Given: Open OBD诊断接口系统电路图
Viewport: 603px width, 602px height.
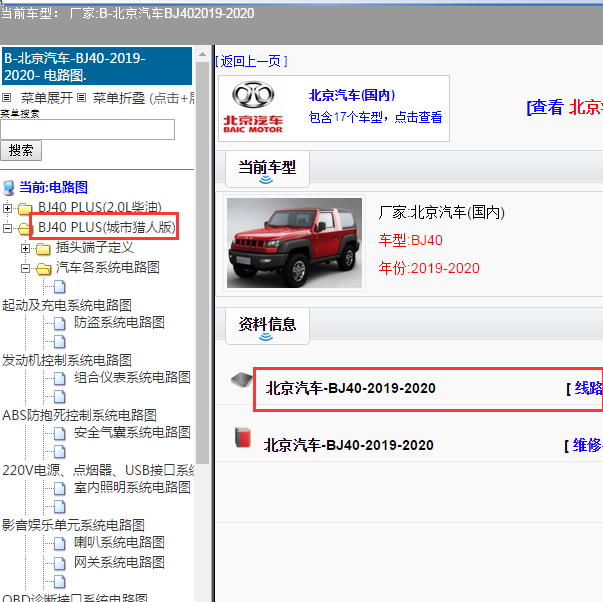Looking at the screenshot, I should click(75, 597).
